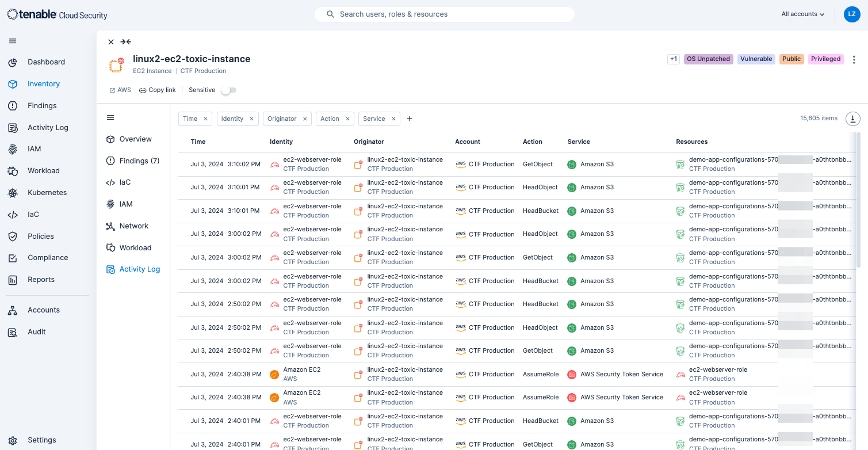The width and height of the screenshot is (868, 450).
Task: Click the activity log vertical scrollbar
Action: click(x=858, y=201)
